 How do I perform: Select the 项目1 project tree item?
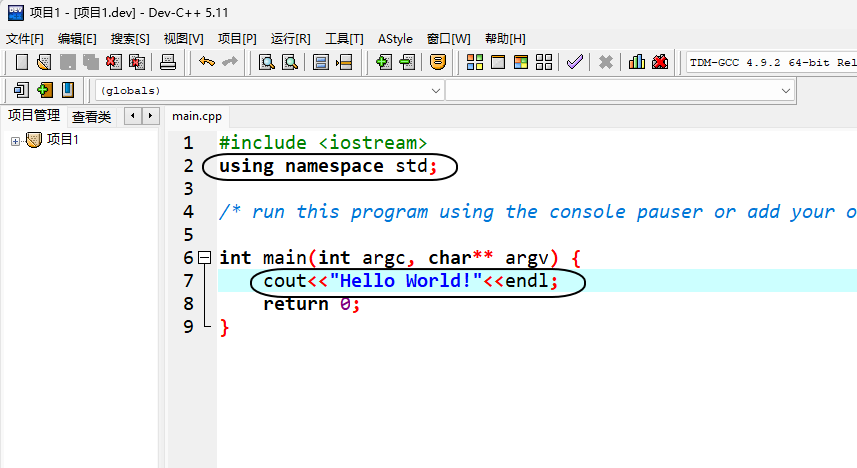(x=63, y=139)
